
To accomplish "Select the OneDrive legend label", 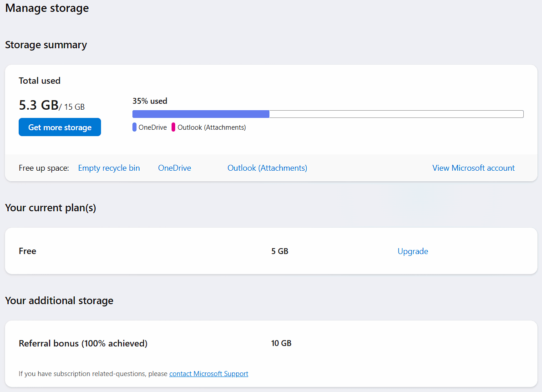I will tap(152, 127).
